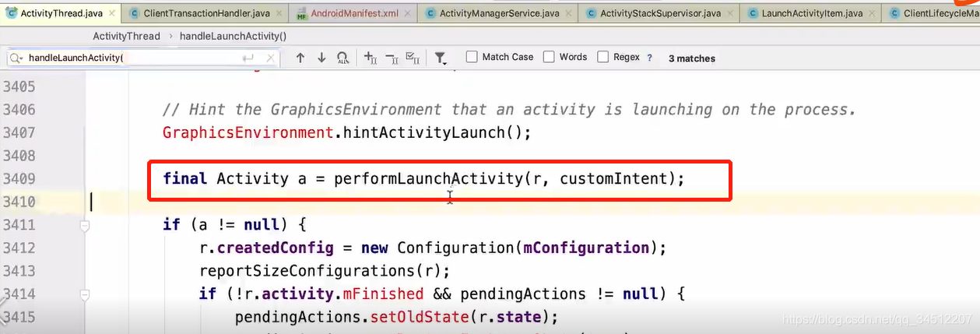Screen dimensions: 980x334
Task: Click line number 3412 in gutter
Action: pyautogui.click(x=19, y=248)
